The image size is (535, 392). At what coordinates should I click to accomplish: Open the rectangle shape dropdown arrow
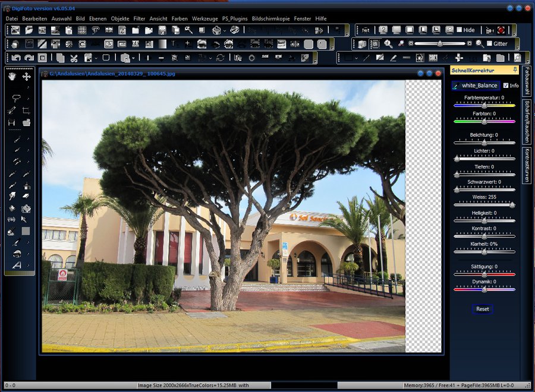click(x=357, y=58)
